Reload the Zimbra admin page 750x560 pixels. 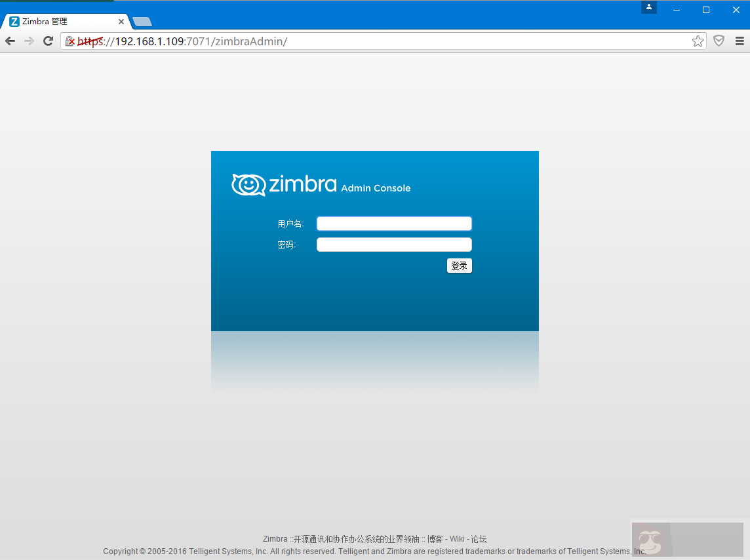click(48, 41)
